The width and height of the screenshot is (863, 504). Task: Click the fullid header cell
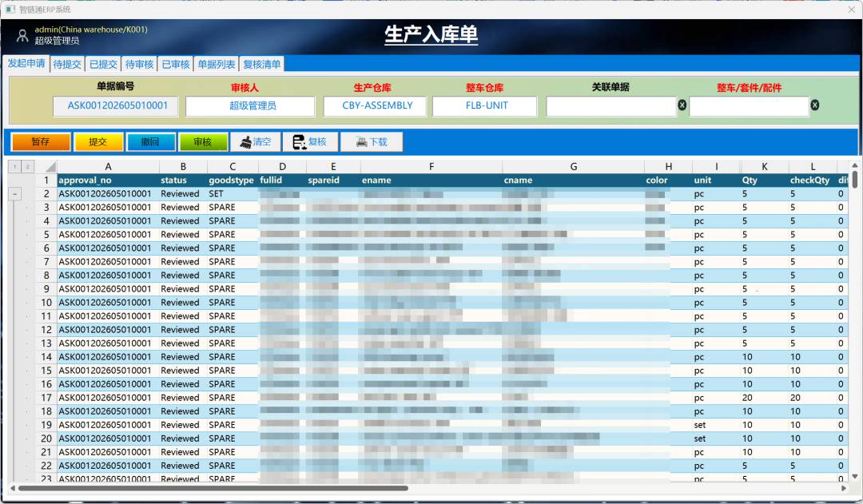(282, 181)
